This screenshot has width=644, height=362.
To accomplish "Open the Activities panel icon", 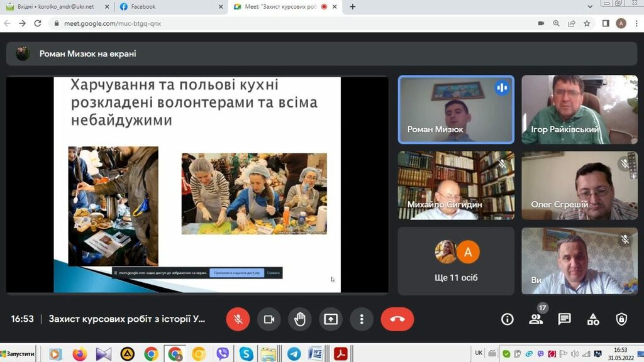I will 593,319.
